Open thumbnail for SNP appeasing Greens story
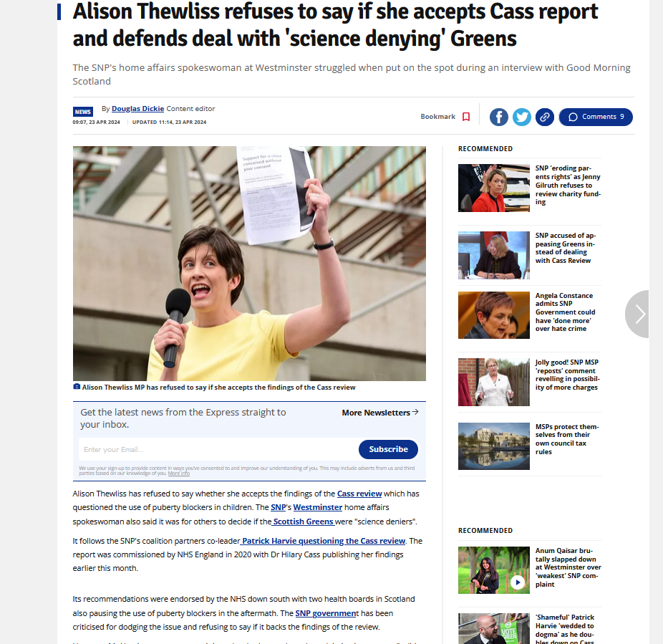Image resolution: width=663 pixels, height=644 pixels. pyautogui.click(x=494, y=255)
